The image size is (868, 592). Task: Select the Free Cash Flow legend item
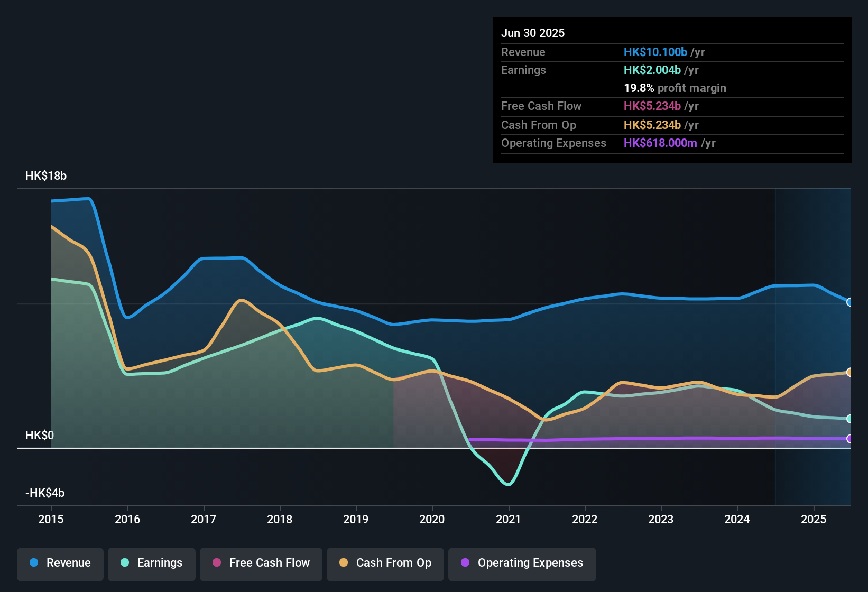click(261, 563)
